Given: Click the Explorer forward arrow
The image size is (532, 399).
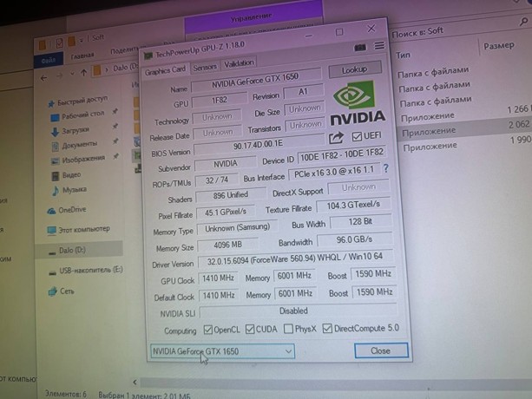Looking at the screenshot, I should [60, 75].
